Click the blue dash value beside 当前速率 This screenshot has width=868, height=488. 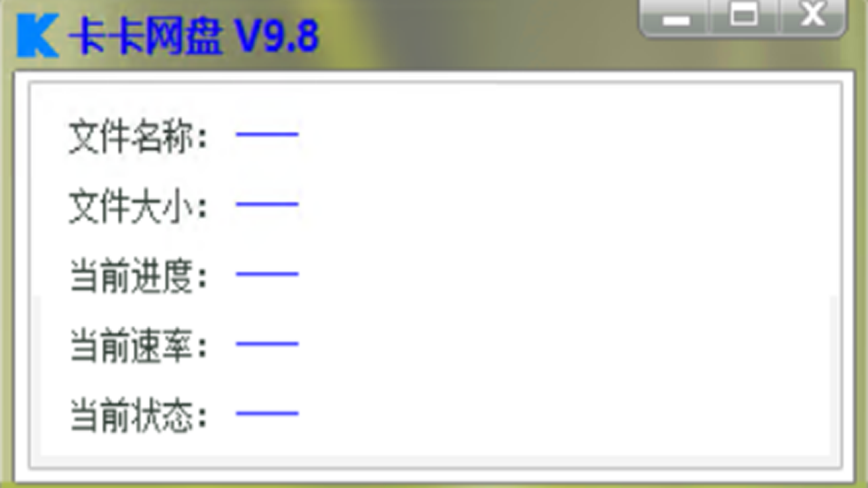(267, 344)
